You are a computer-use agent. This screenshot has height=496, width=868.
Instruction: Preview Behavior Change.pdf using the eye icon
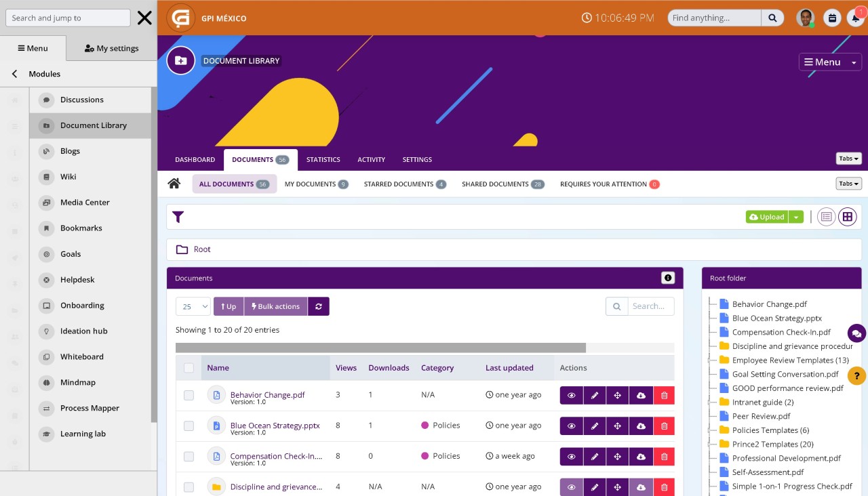(571, 395)
